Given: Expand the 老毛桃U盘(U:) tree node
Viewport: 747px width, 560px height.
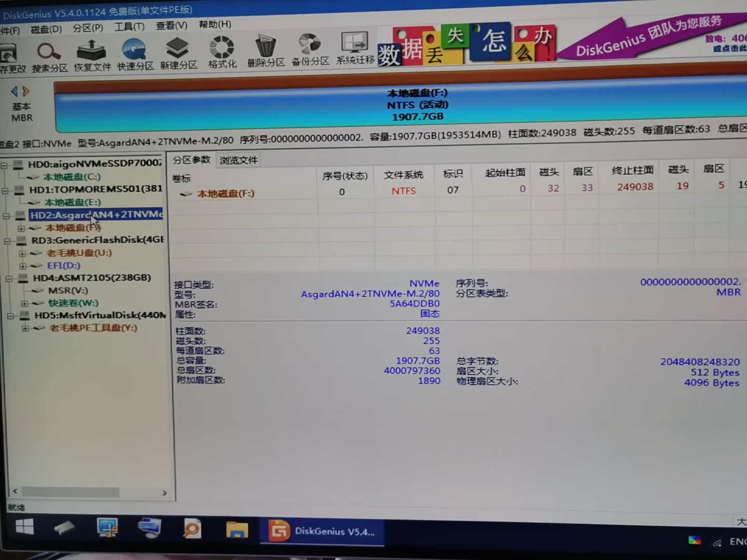Looking at the screenshot, I should [x=22, y=254].
